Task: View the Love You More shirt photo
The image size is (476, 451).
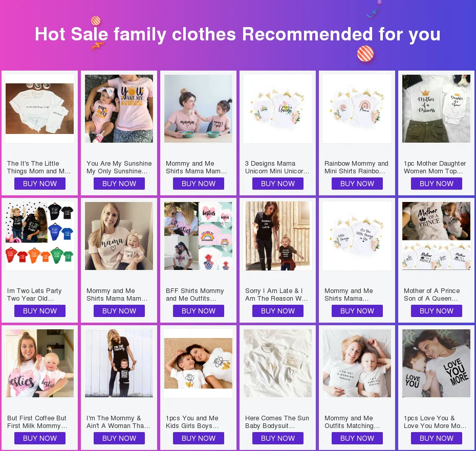Action: 436,364
